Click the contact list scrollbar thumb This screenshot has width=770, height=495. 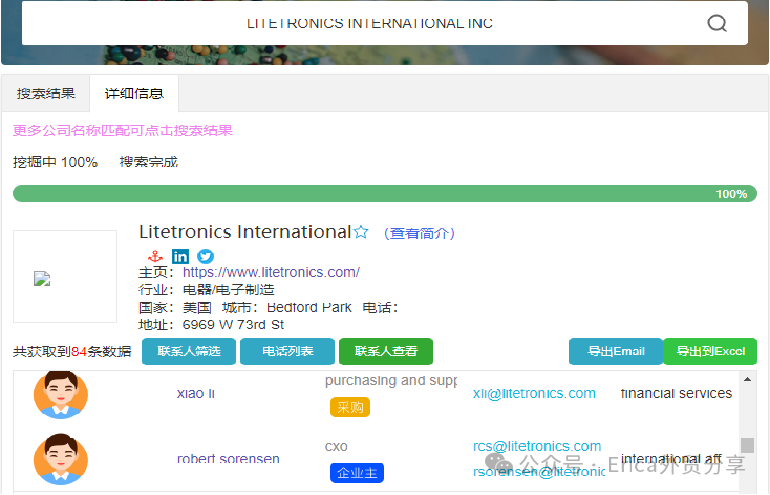click(x=747, y=445)
